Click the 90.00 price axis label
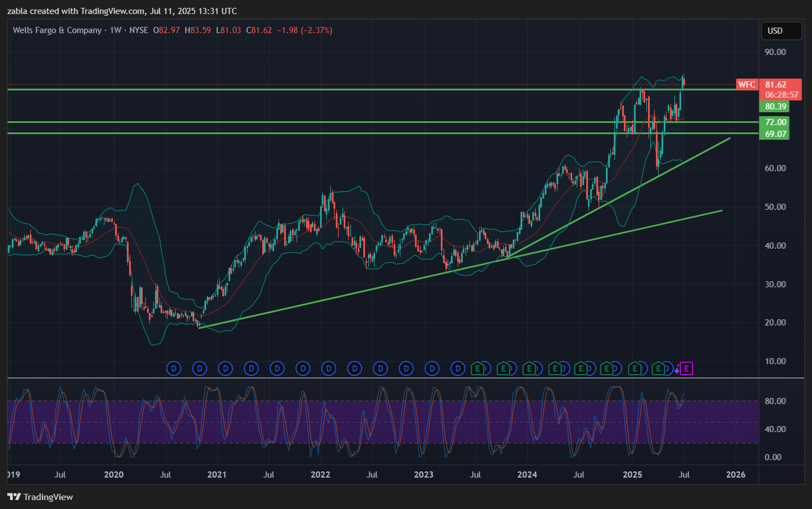This screenshot has width=812, height=509. (775, 52)
